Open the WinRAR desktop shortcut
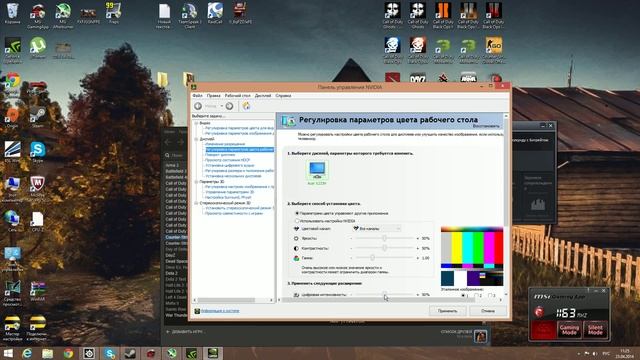 [38, 291]
